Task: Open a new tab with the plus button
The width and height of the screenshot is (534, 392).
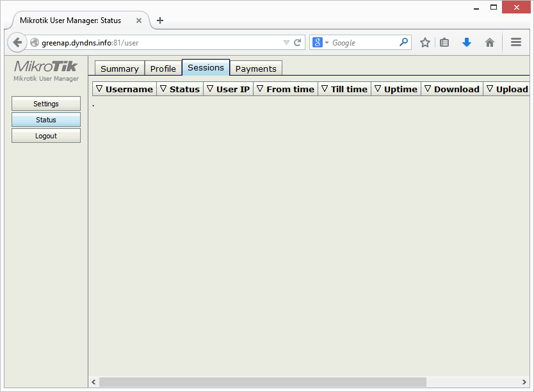Action: (159, 20)
